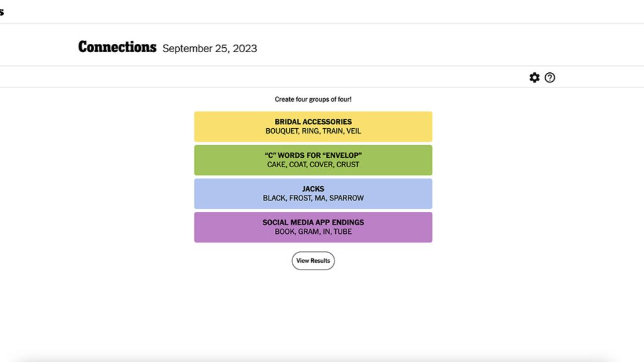Screen dimensions: 644x362
Task: Select the blue JACKS heading
Action: [313, 189]
